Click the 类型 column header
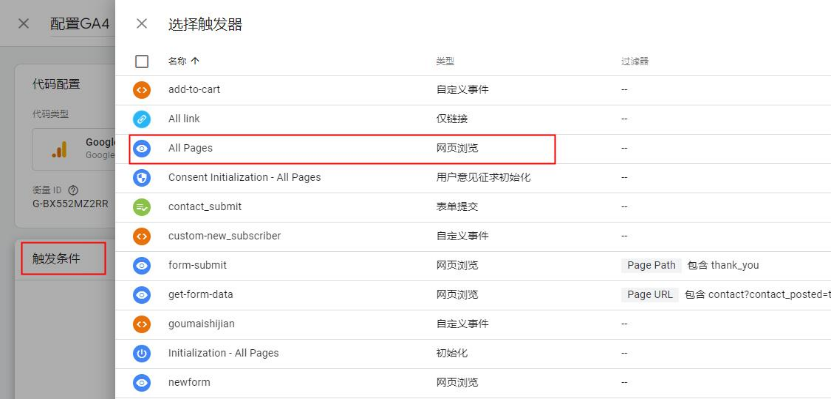The height and width of the screenshot is (399, 831). click(x=445, y=61)
